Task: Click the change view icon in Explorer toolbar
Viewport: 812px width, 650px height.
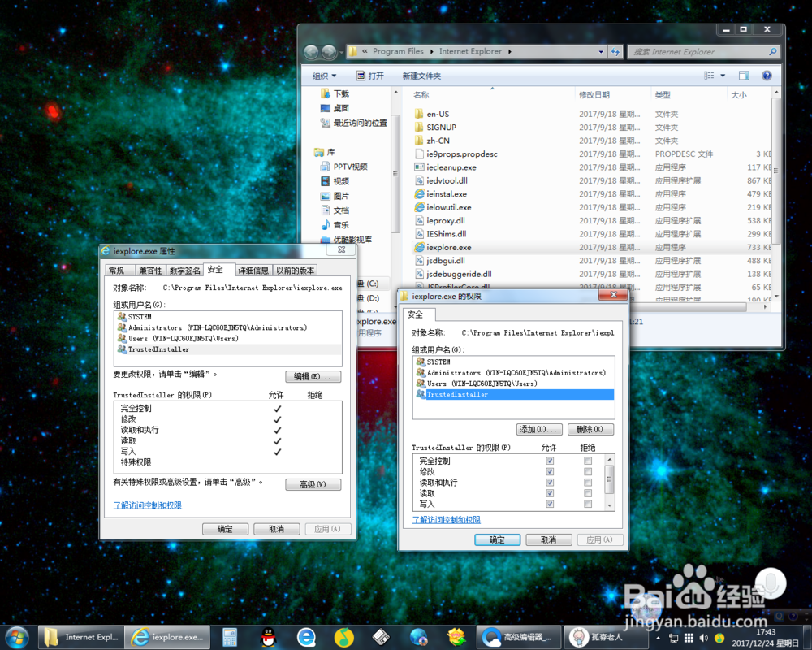Action: (x=709, y=76)
